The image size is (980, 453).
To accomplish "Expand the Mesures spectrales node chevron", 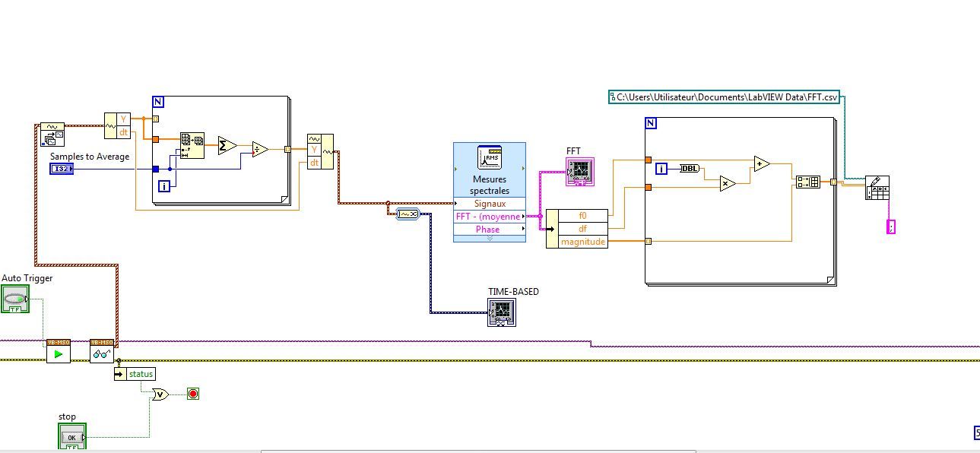I will [x=489, y=239].
